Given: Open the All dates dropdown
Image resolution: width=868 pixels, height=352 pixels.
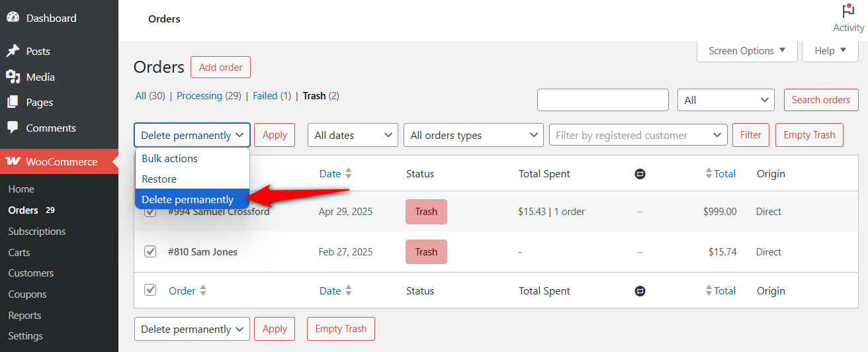Looking at the screenshot, I should (x=353, y=135).
